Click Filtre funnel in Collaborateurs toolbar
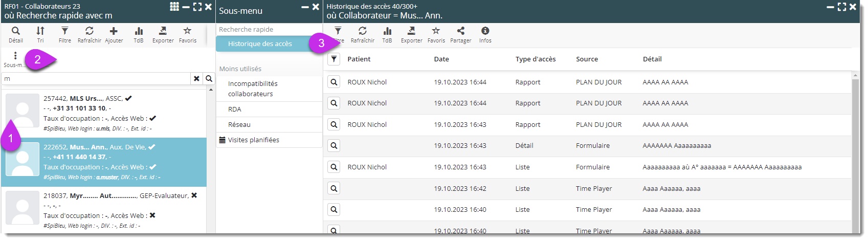Screen dimensions: 868x241 coord(65,34)
